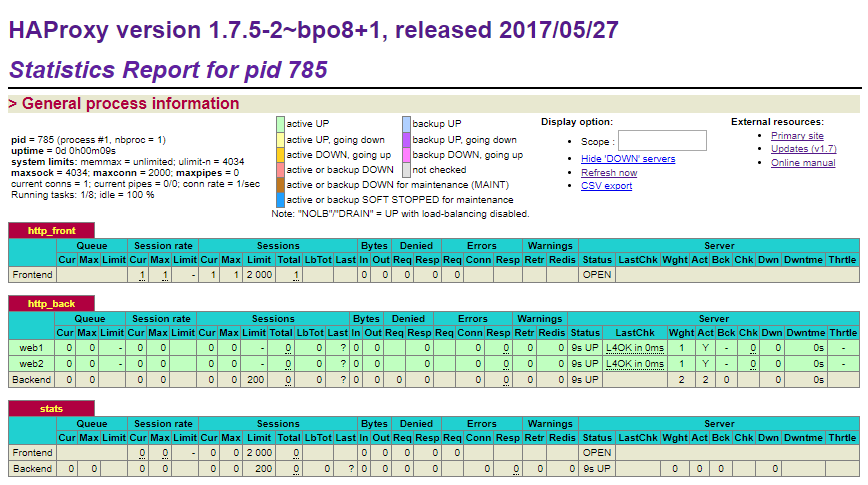Click stats Frontend sessions limit '2 000'
This screenshot has height=485, width=868.
(259, 452)
